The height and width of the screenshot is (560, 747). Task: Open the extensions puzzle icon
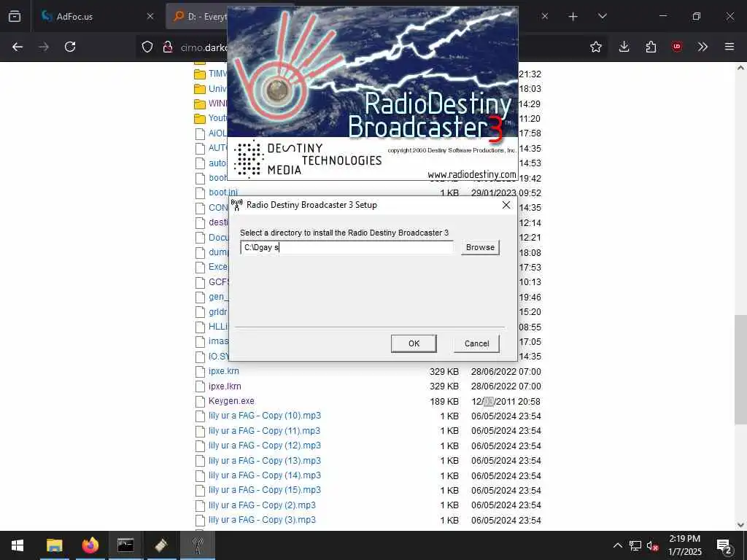click(651, 47)
